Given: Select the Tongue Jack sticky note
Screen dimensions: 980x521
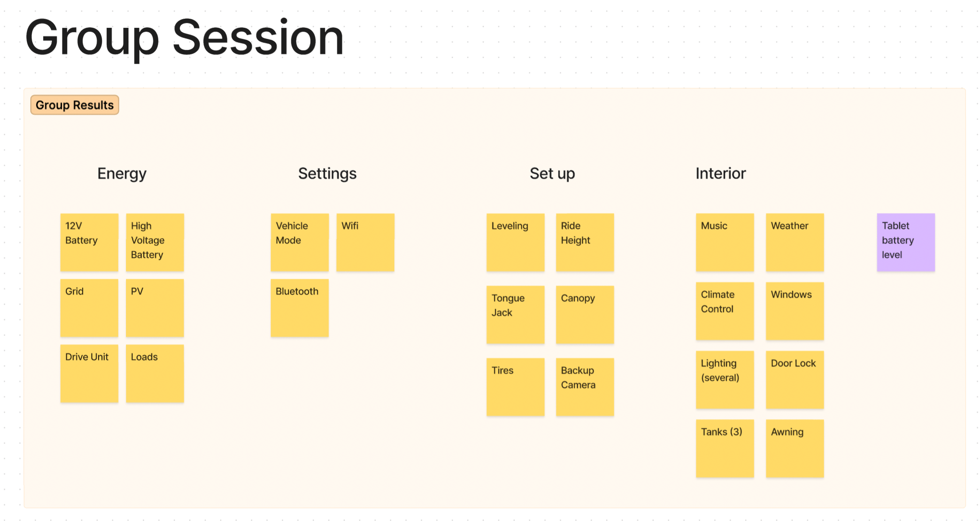Looking at the screenshot, I should pos(515,314).
